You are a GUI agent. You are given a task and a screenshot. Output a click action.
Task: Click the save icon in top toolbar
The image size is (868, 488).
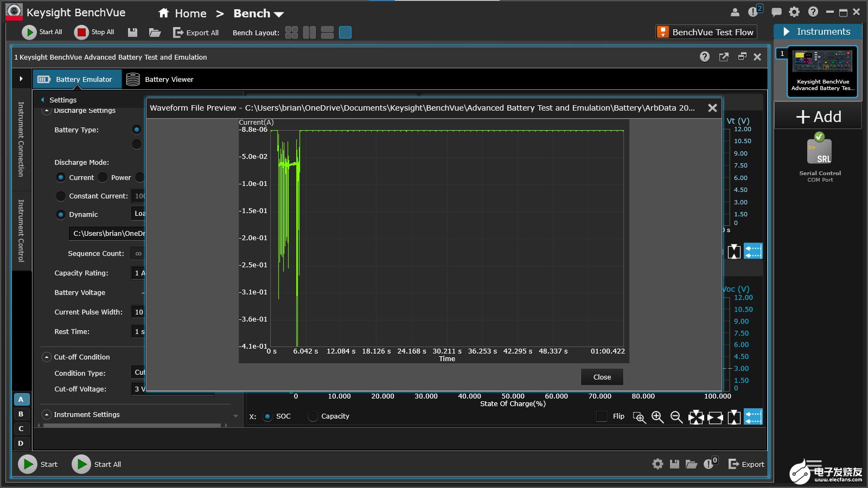click(132, 33)
